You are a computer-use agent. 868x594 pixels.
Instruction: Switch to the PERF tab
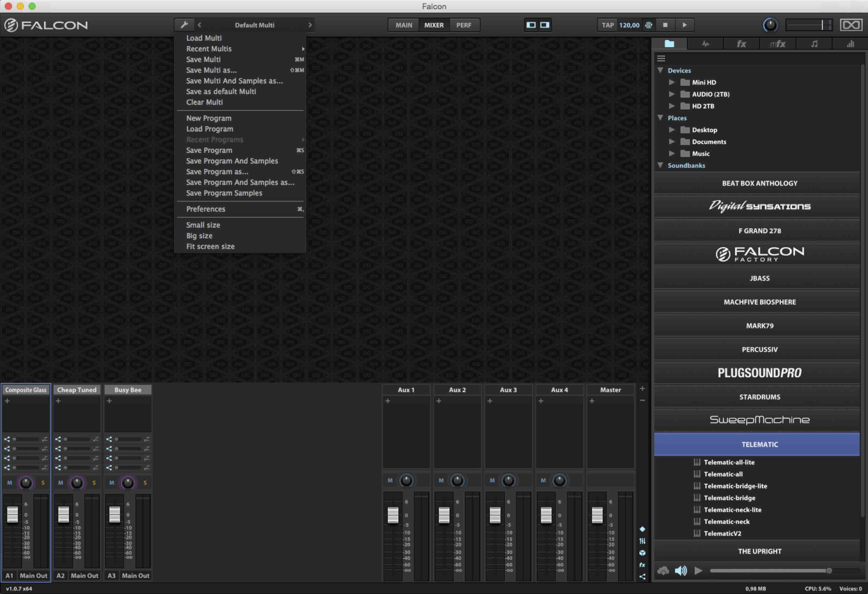coord(464,25)
